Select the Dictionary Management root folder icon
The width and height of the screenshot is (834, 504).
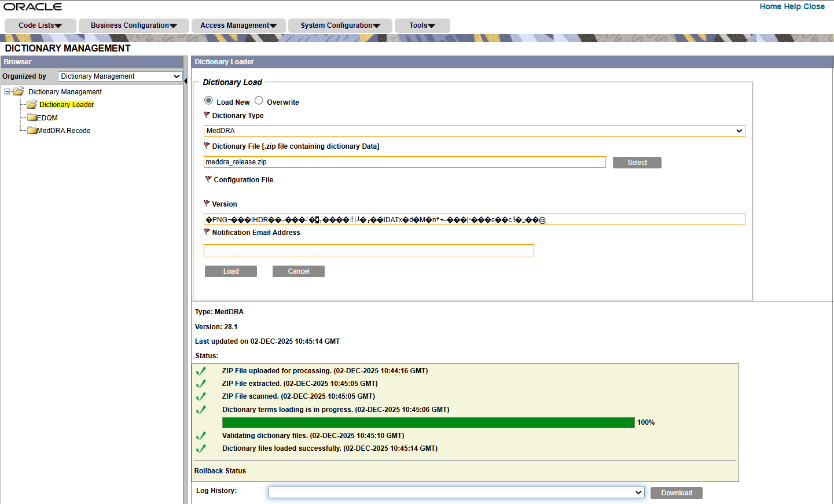(19, 91)
